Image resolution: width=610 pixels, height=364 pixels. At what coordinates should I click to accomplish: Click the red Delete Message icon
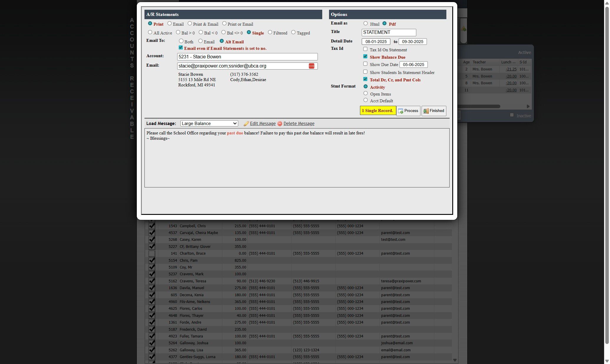[280, 124]
